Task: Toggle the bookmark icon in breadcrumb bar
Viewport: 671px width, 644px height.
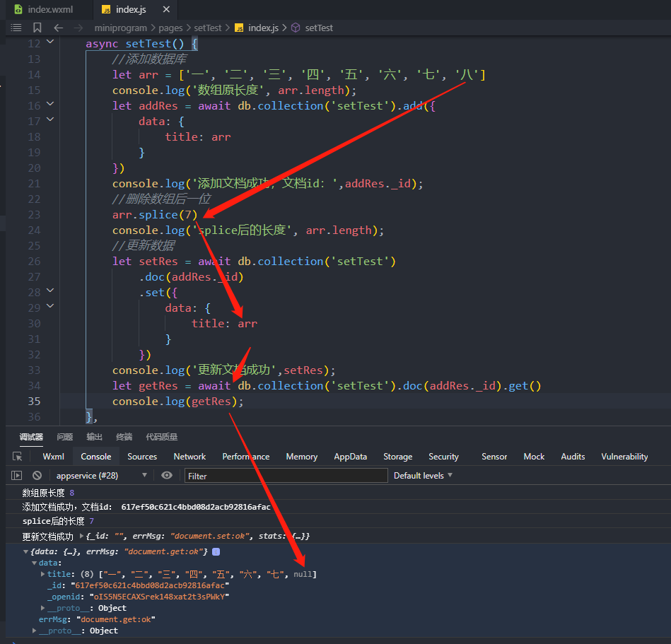Action: 37,28
